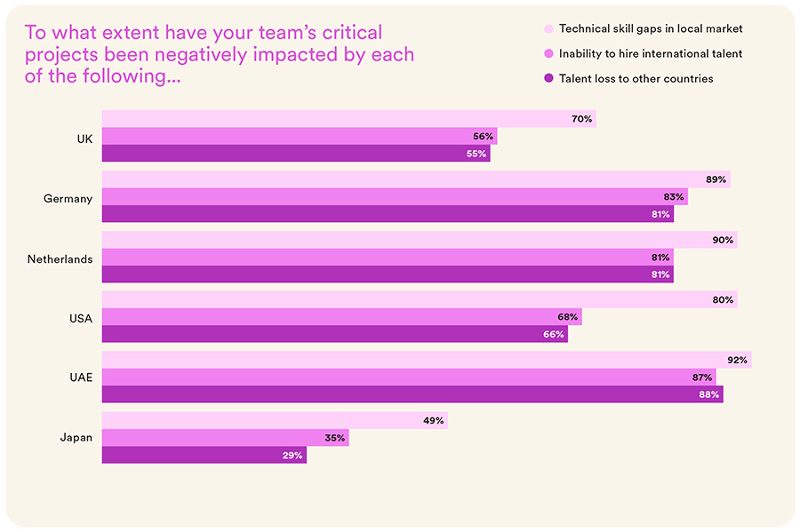Click the Japan axis label

(x=76, y=438)
